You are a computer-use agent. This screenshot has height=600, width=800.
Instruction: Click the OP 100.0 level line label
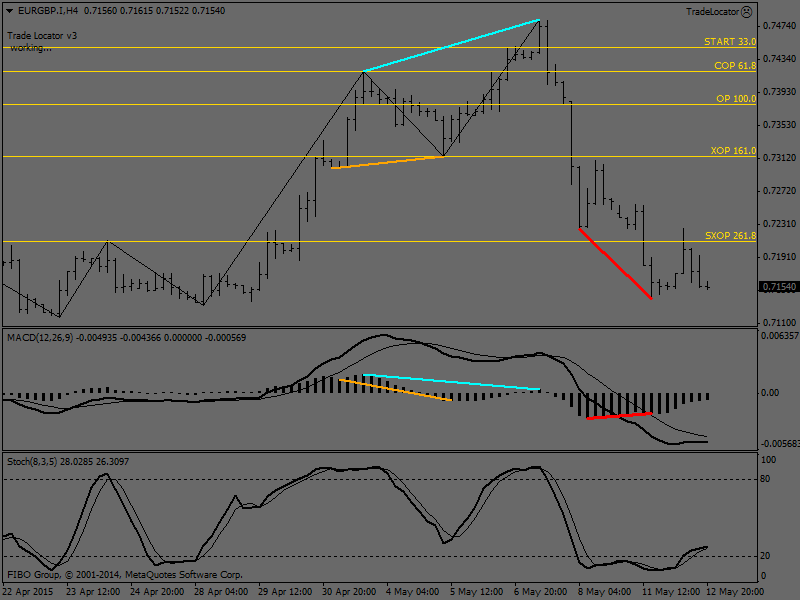(x=735, y=99)
